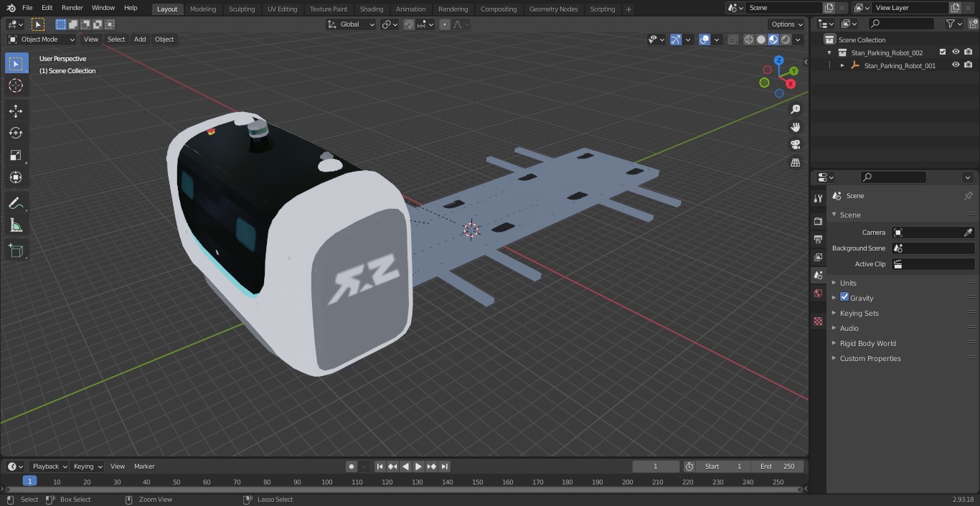Hide Stan_Parking_Robot_001 with the eye icon
Image resolution: width=980 pixels, height=506 pixels.
click(956, 65)
